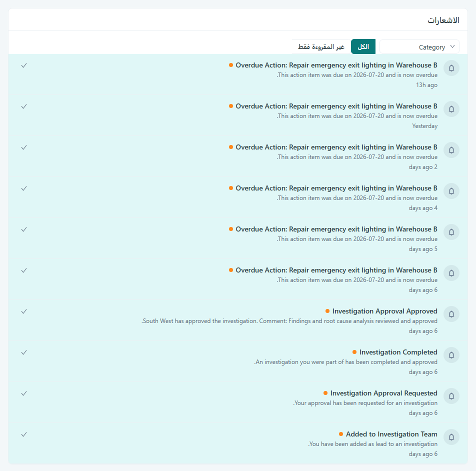Image resolution: width=476 pixels, height=471 pixels.
Task: Mark the 13h ago overdue notification as read
Action: coord(24,65)
